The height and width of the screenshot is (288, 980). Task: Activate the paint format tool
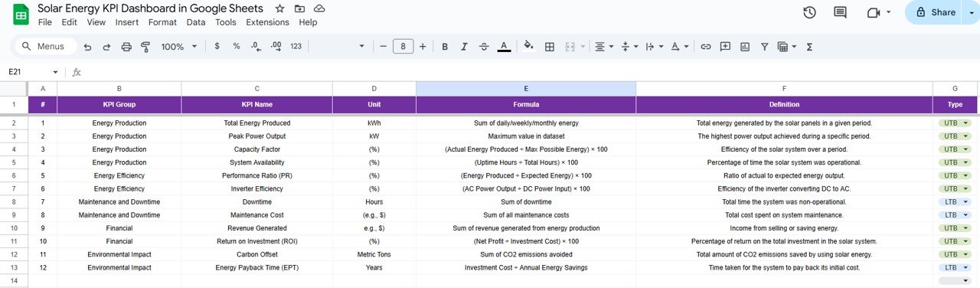(145, 47)
